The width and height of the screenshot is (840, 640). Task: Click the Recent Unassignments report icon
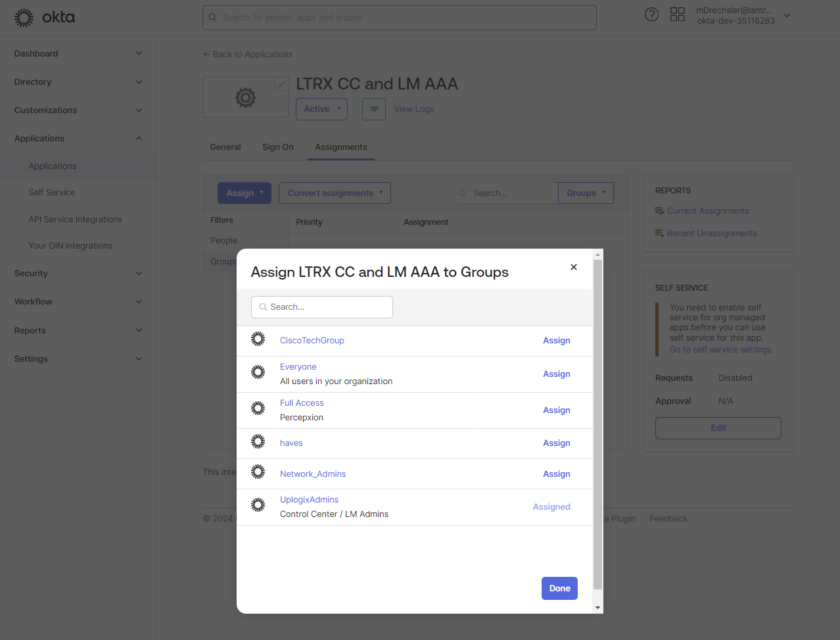tap(659, 234)
